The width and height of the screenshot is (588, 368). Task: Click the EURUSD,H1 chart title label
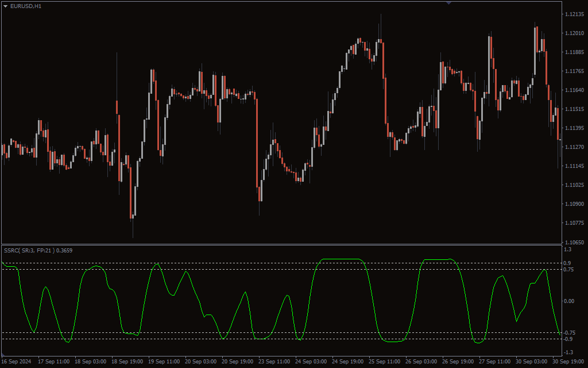[26, 6]
